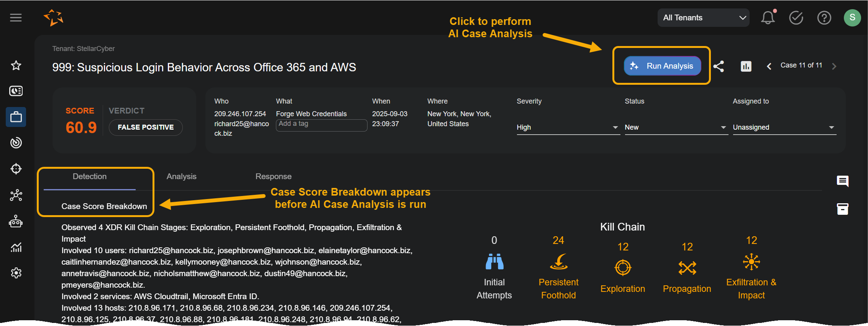The width and height of the screenshot is (868, 326).
Task: Expand the Assigned to dropdown
Action: (784, 127)
